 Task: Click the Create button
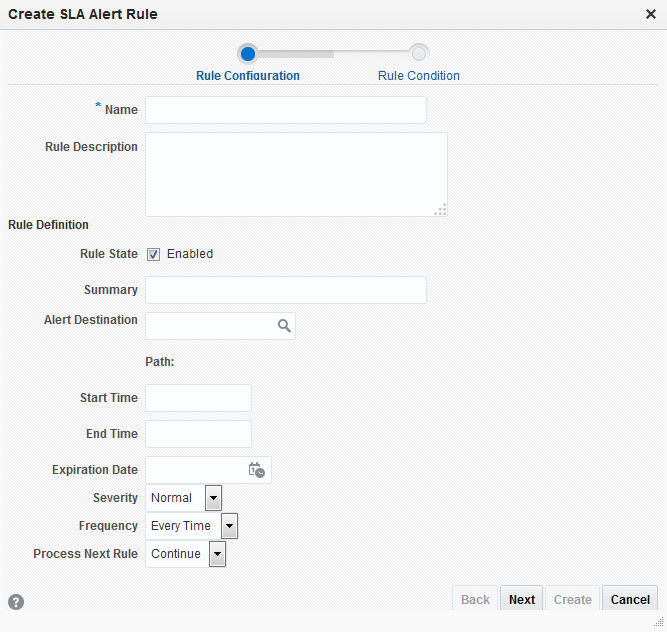tap(573, 599)
